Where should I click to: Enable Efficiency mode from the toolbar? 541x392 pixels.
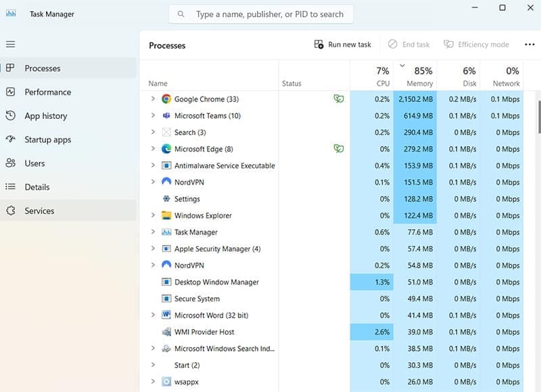[476, 44]
